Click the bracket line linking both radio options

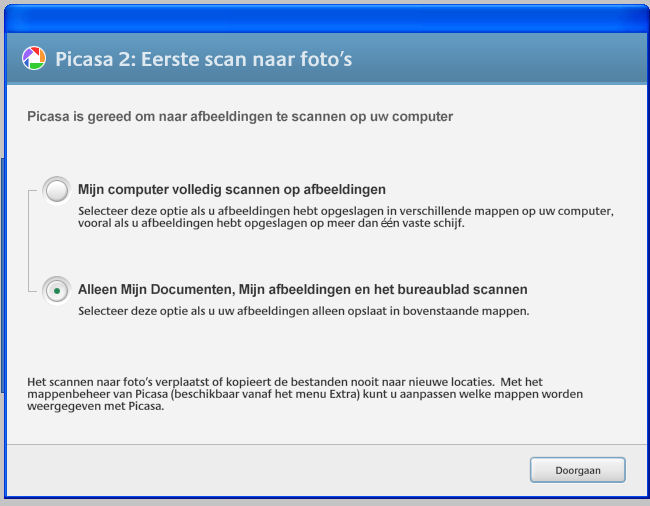[x=30, y=241]
